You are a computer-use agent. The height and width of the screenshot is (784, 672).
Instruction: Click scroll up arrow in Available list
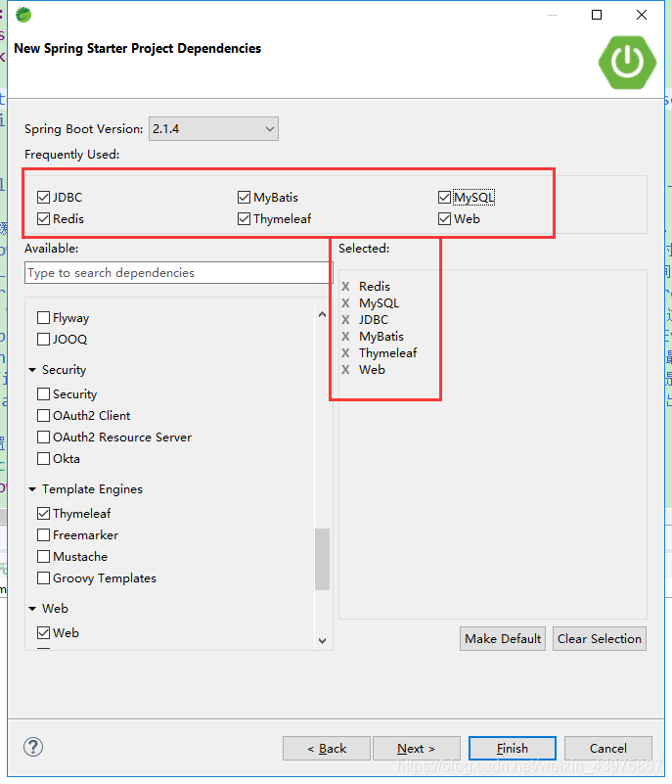point(322,314)
